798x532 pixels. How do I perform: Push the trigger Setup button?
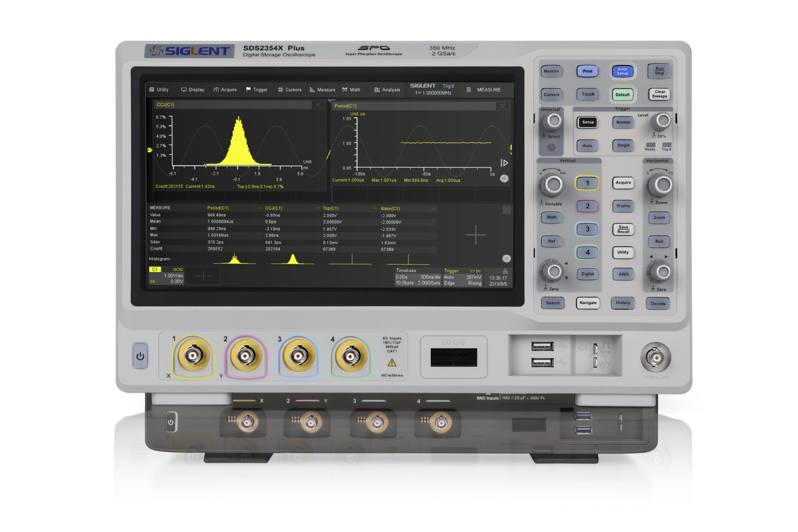click(588, 122)
